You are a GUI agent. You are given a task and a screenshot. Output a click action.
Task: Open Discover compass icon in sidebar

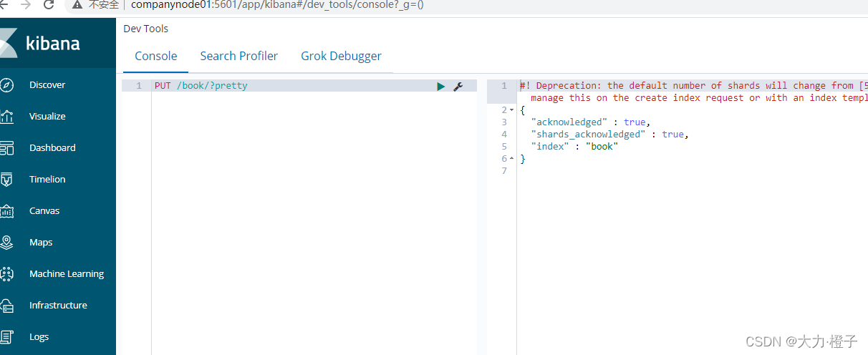click(x=6, y=85)
